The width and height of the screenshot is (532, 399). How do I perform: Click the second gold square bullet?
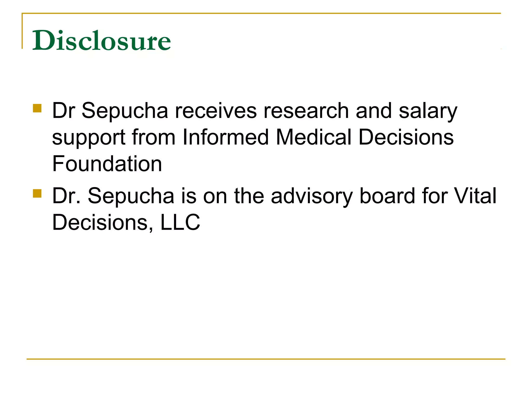pos(37,194)
